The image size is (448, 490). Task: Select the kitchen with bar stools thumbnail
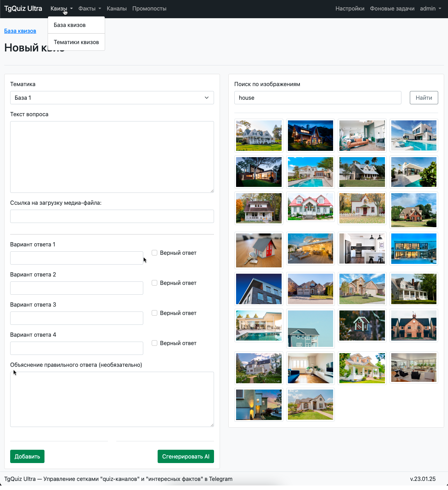(x=362, y=248)
